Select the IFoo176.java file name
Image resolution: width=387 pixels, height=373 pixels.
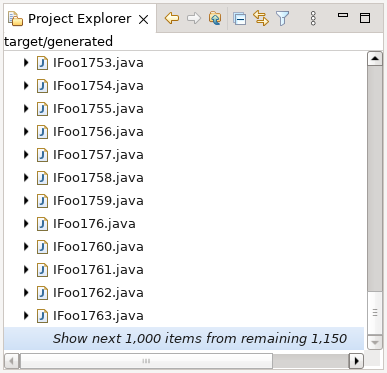94,224
